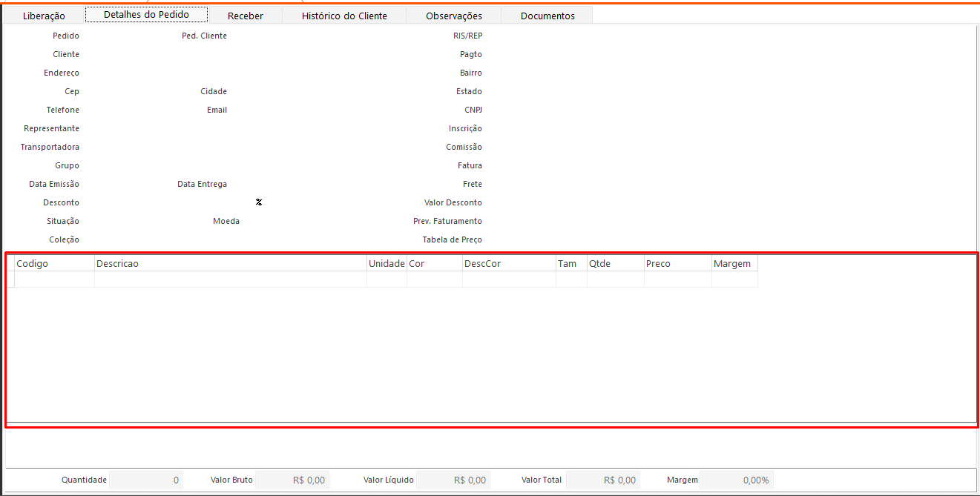Click the Tam column header
The image size is (980, 496).
click(570, 263)
